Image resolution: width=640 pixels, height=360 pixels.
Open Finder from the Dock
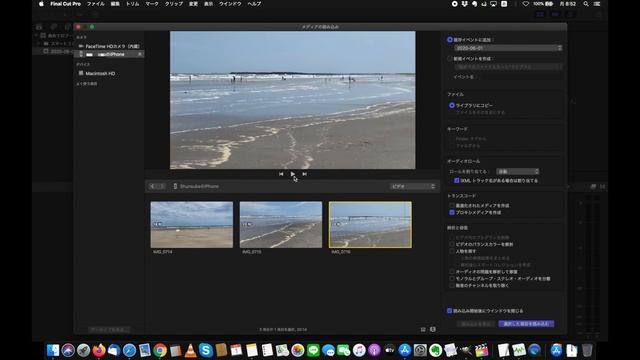coord(53,350)
